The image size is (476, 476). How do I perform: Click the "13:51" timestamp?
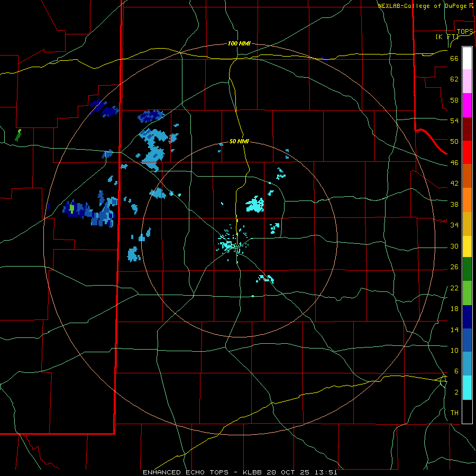pyautogui.click(x=326, y=472)
